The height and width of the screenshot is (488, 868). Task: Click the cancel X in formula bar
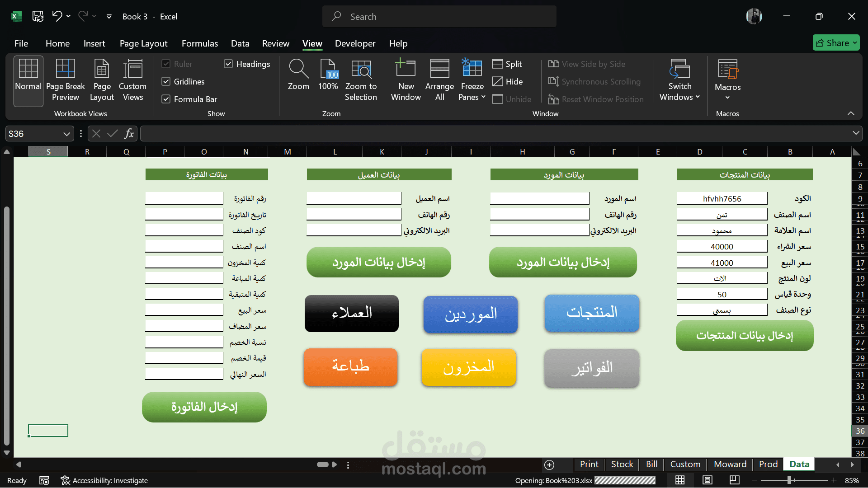[x=96, y=133]
